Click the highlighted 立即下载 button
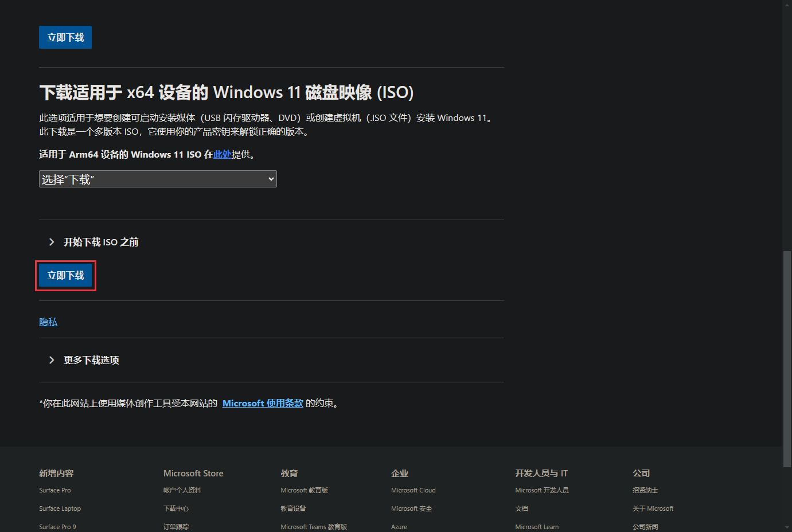 point(65,276)
